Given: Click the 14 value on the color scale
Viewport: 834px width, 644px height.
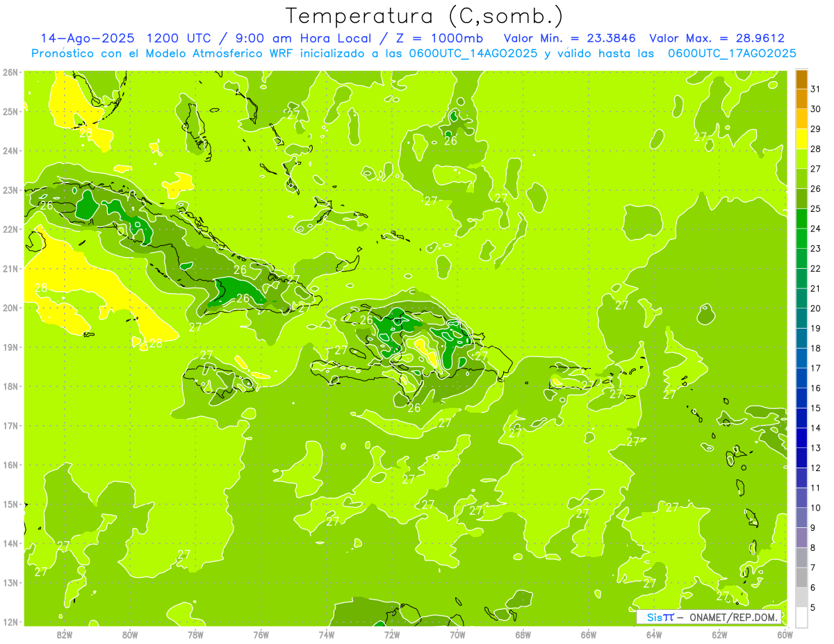Looking at the screenshot, I should click(x=815, y=428).
